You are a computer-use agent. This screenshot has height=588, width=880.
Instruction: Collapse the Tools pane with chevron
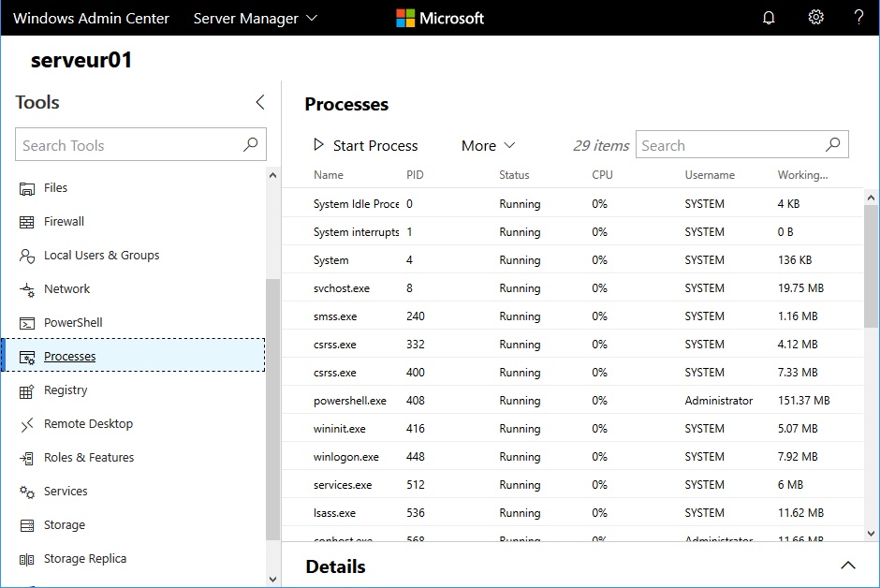[x=260, y=102]
